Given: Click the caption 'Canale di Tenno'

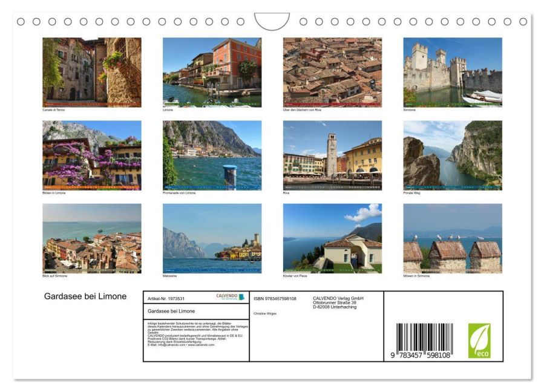Looking at the screenshot, I should [x=53, y=110].
